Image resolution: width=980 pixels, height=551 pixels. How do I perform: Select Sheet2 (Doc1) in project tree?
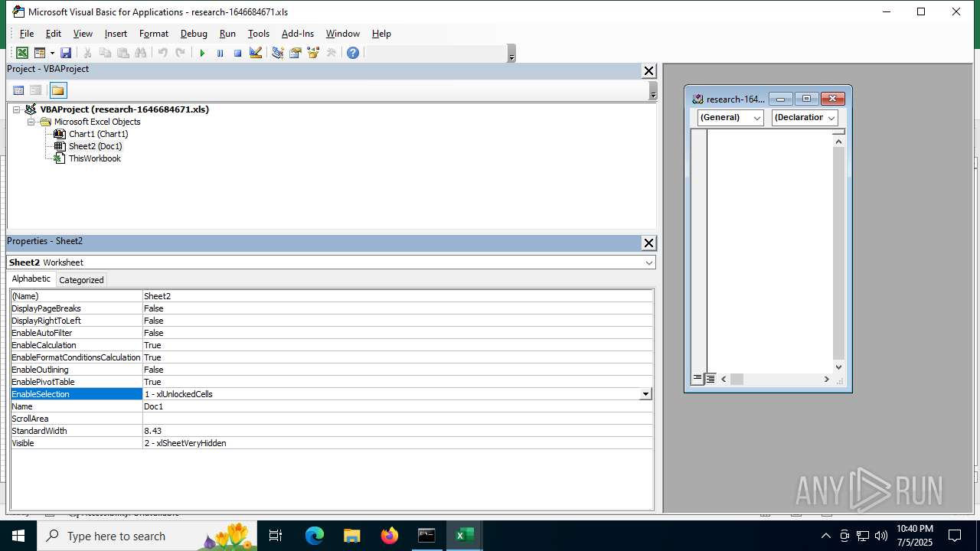pyautogui.click(x=95, y=146)
